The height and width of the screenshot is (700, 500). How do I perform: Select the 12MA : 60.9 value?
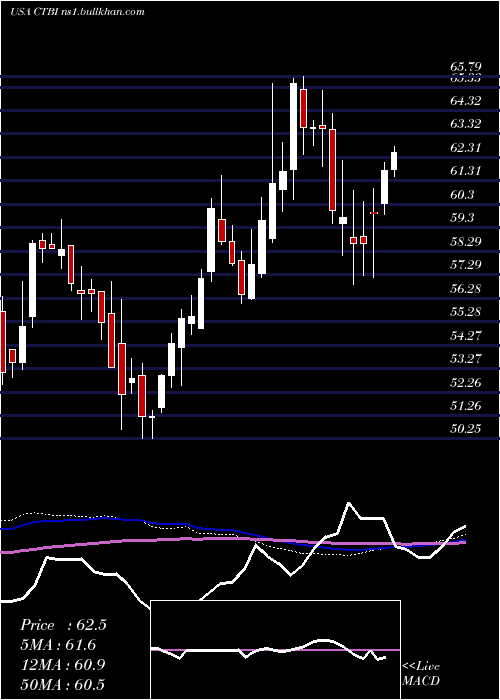[63, 665]
